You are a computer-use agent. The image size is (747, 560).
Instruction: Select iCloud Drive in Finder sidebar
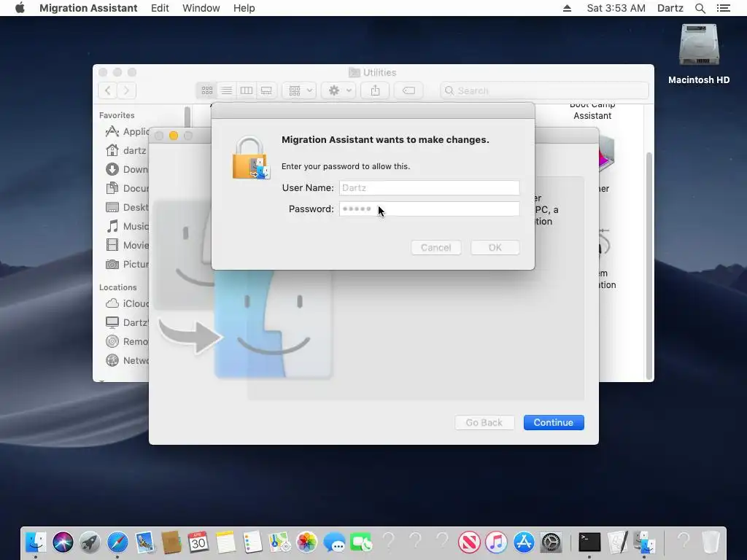(x=126, y=303)
